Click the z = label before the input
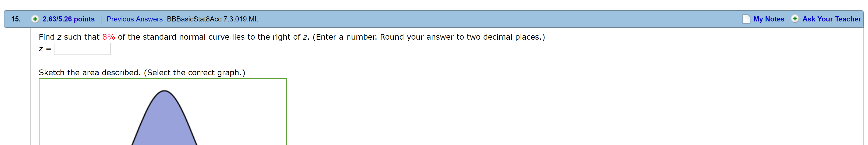The image size is (868, 145). [x=45, y=49]
